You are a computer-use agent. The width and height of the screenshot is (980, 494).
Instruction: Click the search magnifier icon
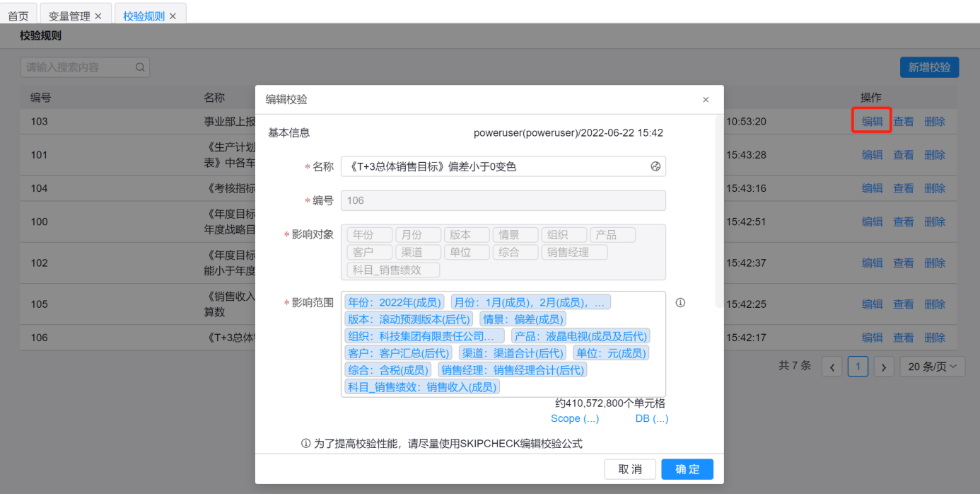tap(140, 67)
